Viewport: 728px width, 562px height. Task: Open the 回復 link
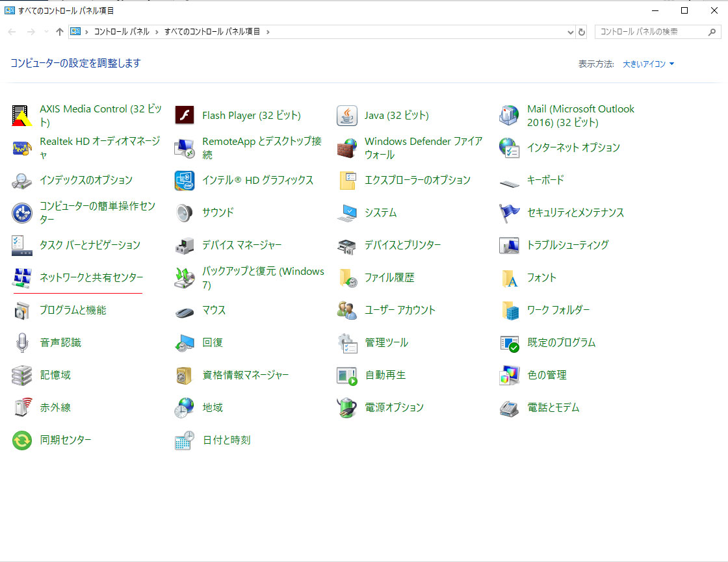click(213, 342)
